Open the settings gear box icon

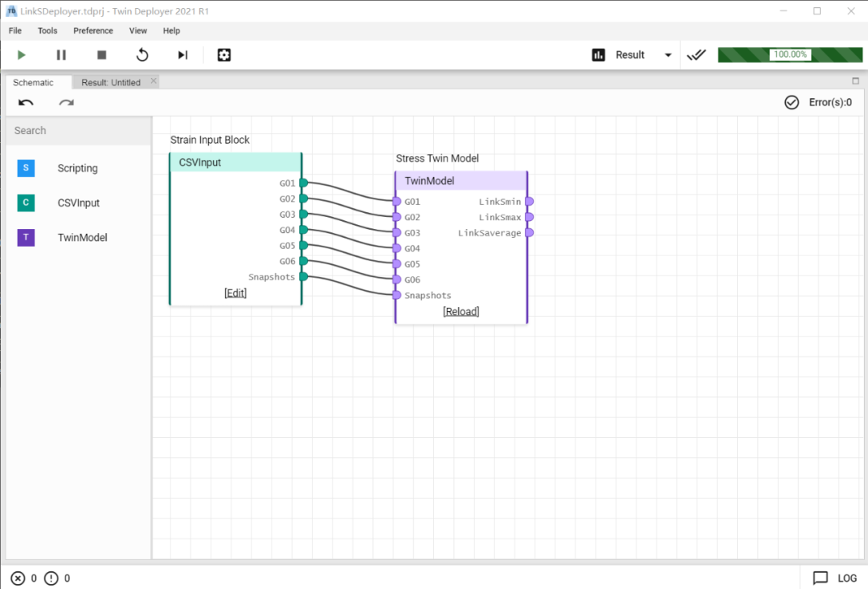[223, 55]
